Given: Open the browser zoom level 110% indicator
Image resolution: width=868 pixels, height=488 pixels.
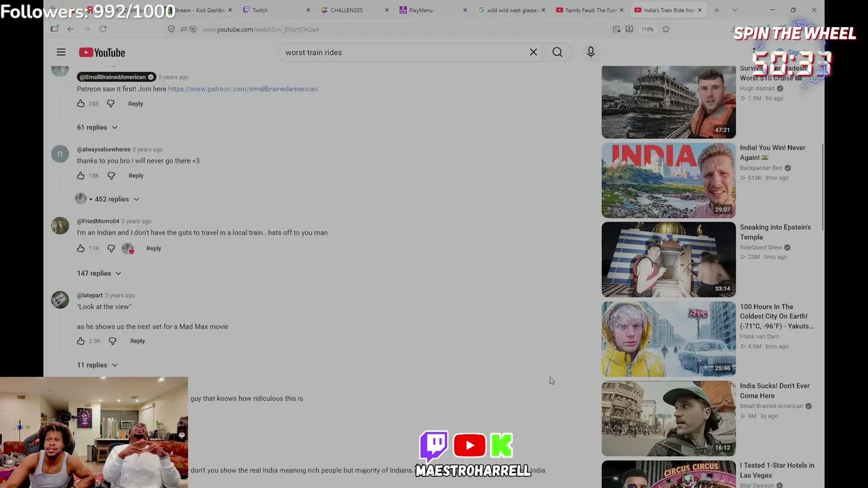Looking at the screenshot, I should point(648,29).
